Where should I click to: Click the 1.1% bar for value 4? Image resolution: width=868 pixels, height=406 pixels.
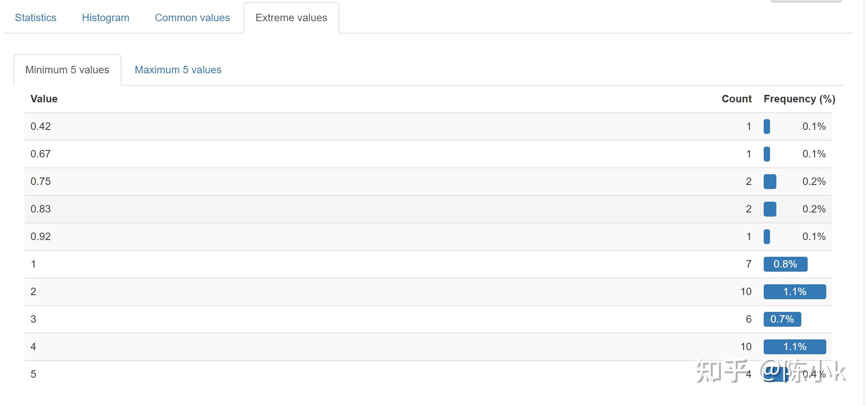[x=795, y=347]
